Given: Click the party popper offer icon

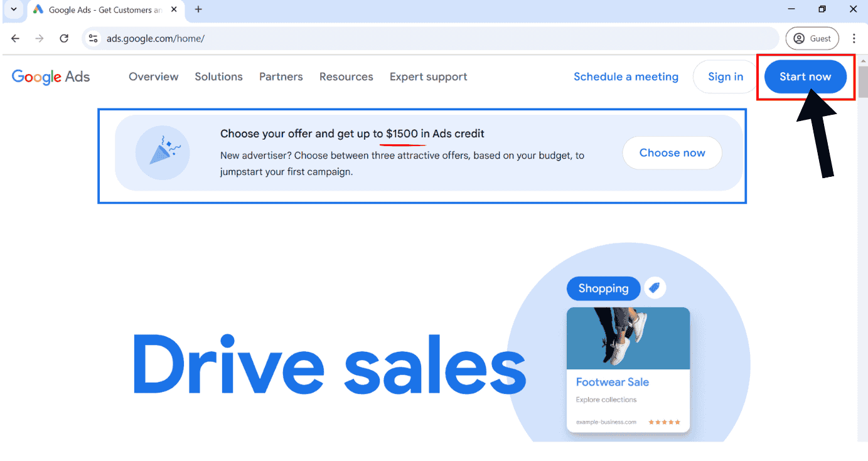Looking at the screenshot, I should [163, 152].
